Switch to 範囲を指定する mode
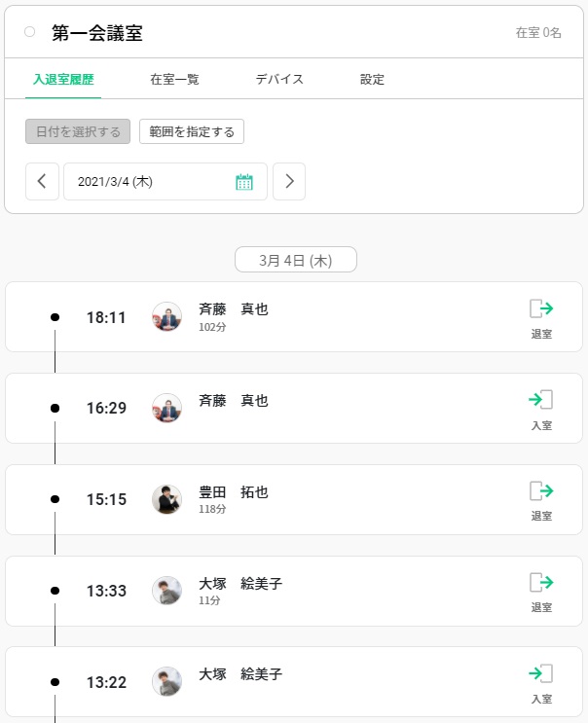Viewport: 588px width, 723px height. [192, 131]
